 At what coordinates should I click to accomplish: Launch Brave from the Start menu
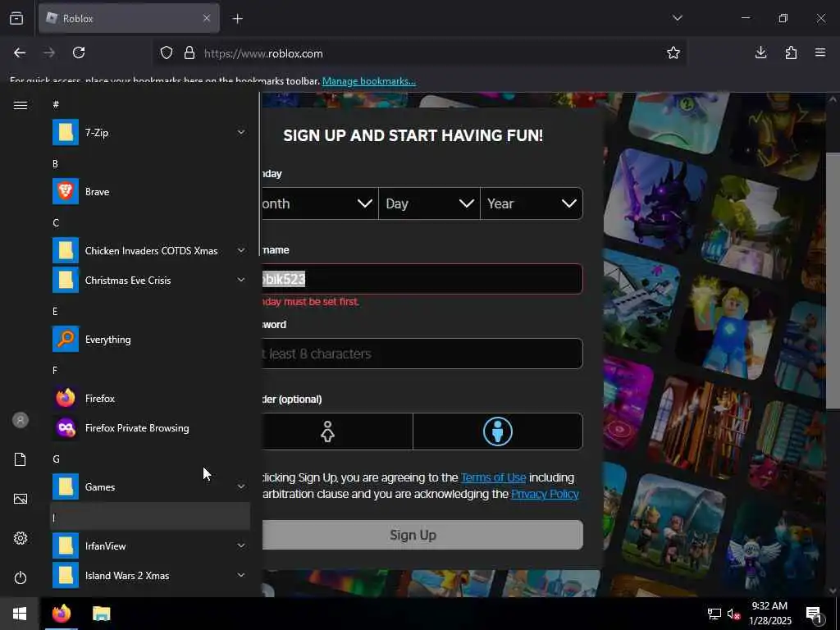coord(150,192)
